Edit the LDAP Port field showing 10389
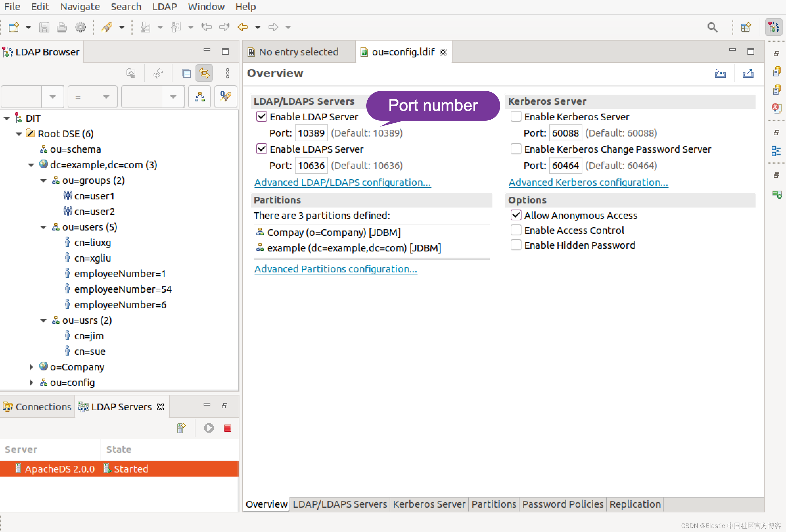Screen dimensions: 786x532 coord(311,133)
